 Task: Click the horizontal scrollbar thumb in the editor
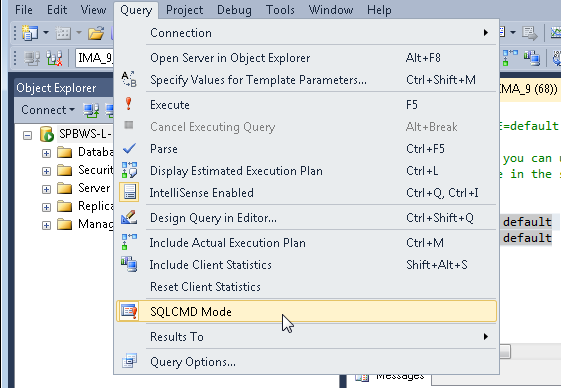tap(505, 351)
